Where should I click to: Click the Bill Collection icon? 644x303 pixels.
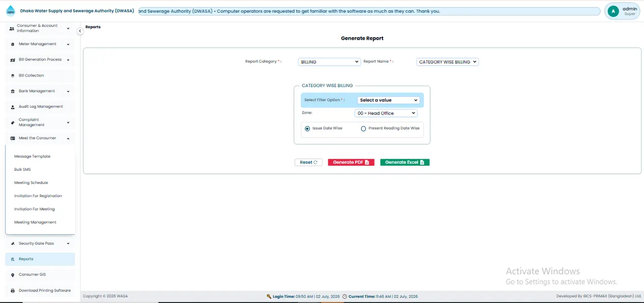pos(13,75)
